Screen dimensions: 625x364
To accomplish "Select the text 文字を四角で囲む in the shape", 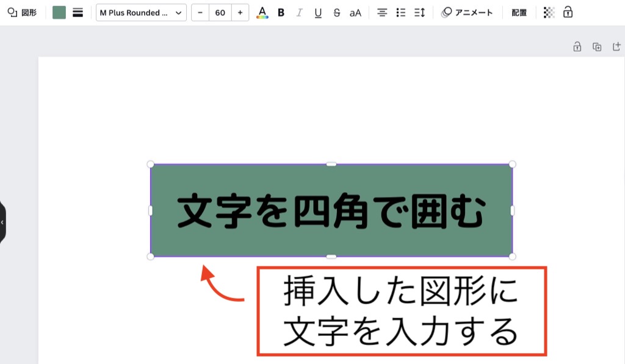I will click(x=331, y=211).
